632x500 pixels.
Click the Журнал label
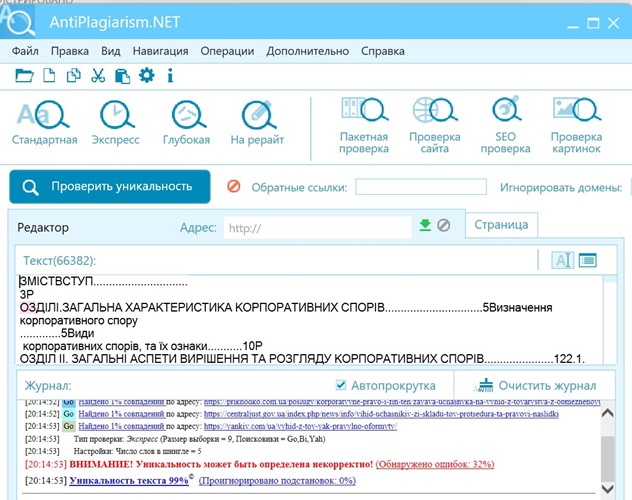pyautogui.click(x=48, y=386)
